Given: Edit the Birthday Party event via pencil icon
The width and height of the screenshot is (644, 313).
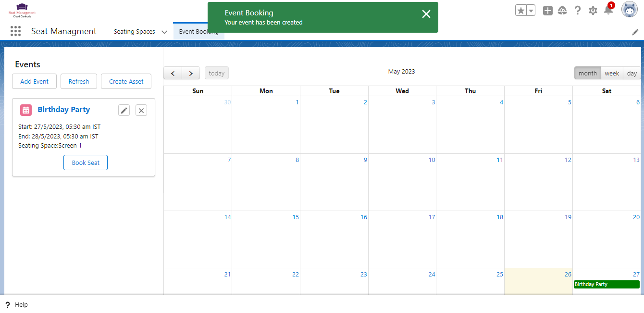Looking at the screenshot, I should coord(124,110).
